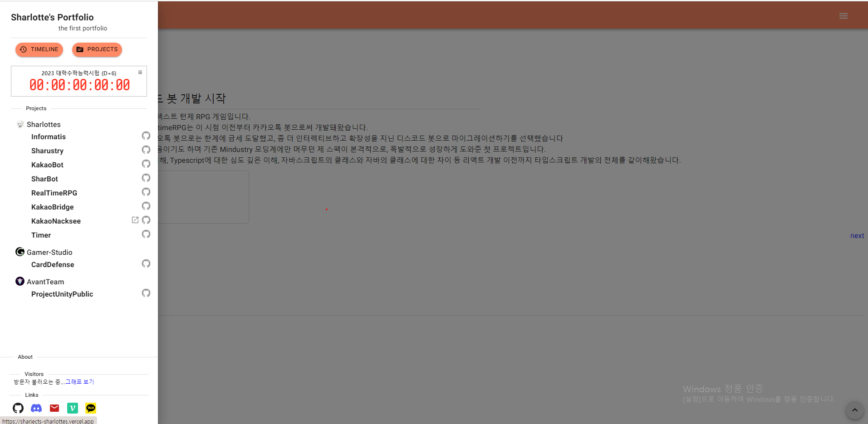The image size is (868, 424).
Task: Select the KakaoNacksee project
Action: tap(56, 221)
